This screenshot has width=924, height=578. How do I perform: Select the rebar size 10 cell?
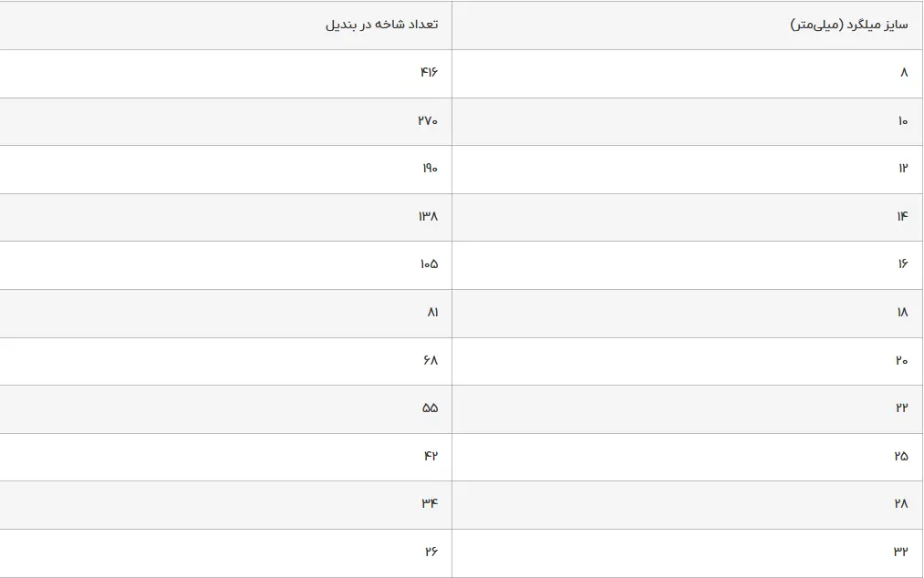tap(902, 121)
